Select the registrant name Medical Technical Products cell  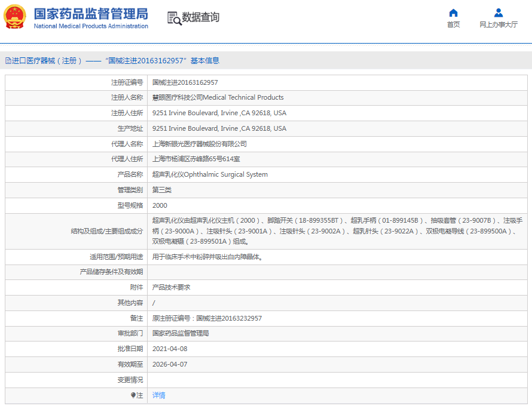pyautogui.click(x=218, y=97)
